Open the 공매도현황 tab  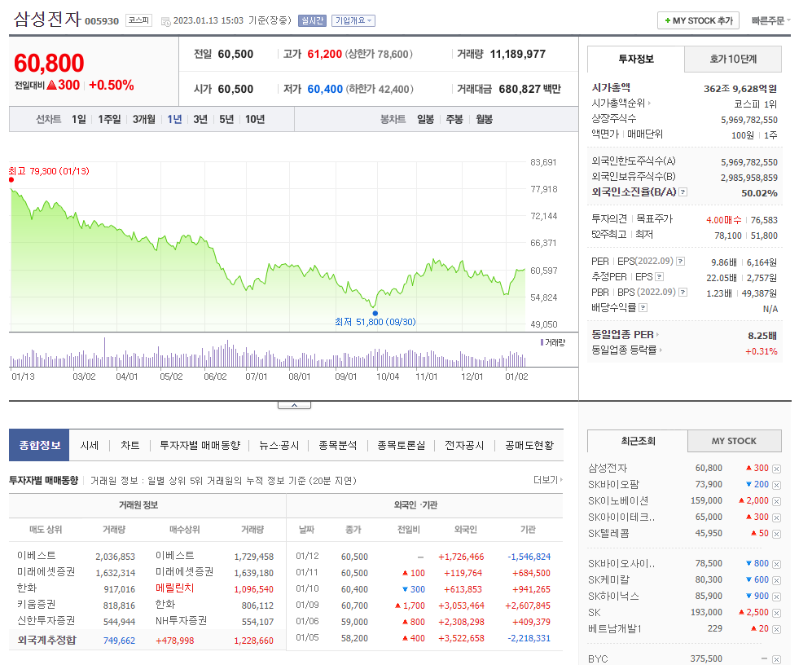tap(529, 445)
